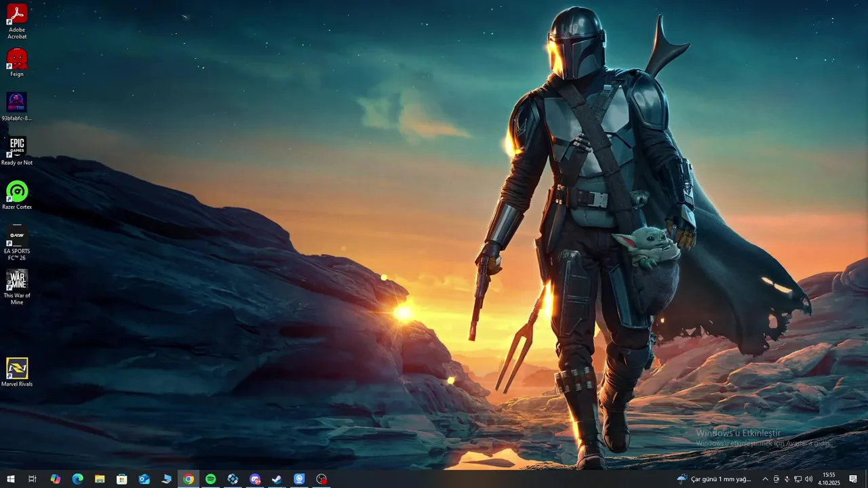The height and width of the screenshot is (488, 868).
Task: Open the Action Center notifications
Action: [853, 479]
